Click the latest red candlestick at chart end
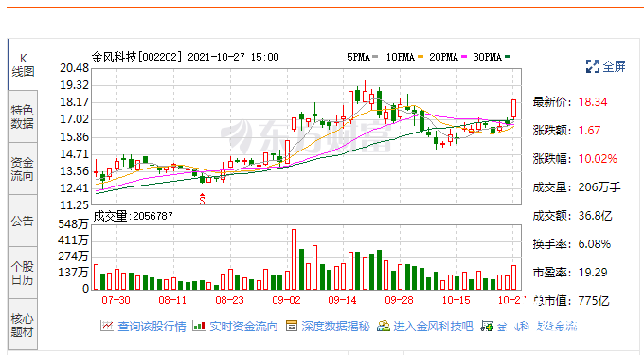Viewport: 644px width, 355px height. [513, 108]
